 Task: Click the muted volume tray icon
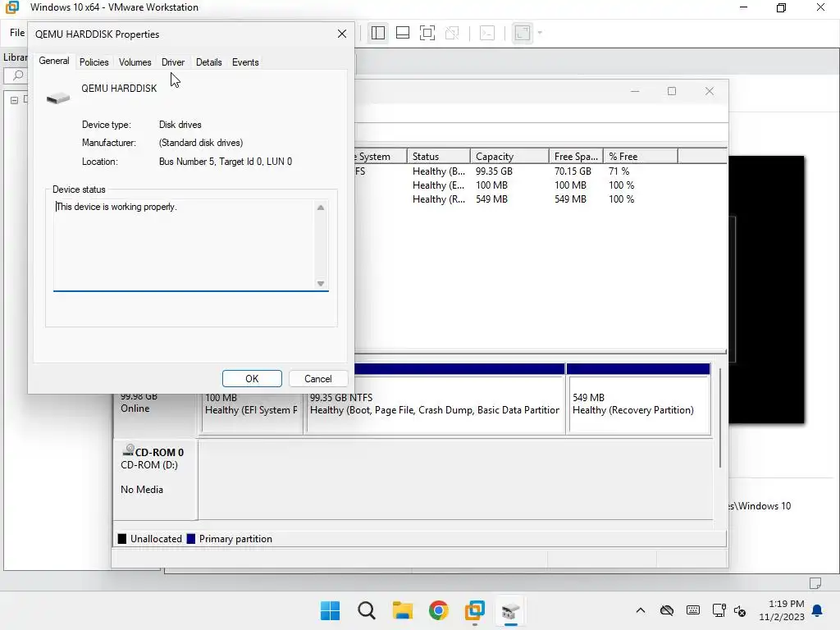click(x=740, y=610)
